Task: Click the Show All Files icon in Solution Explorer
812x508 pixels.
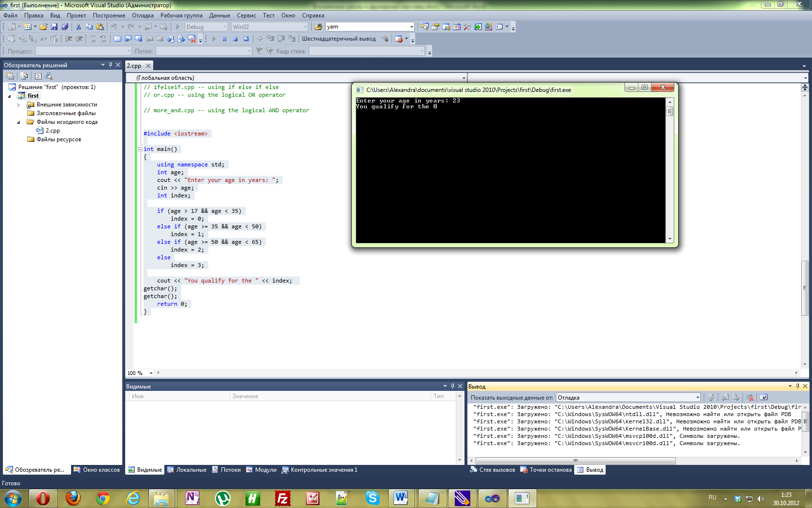Action: 24,76
